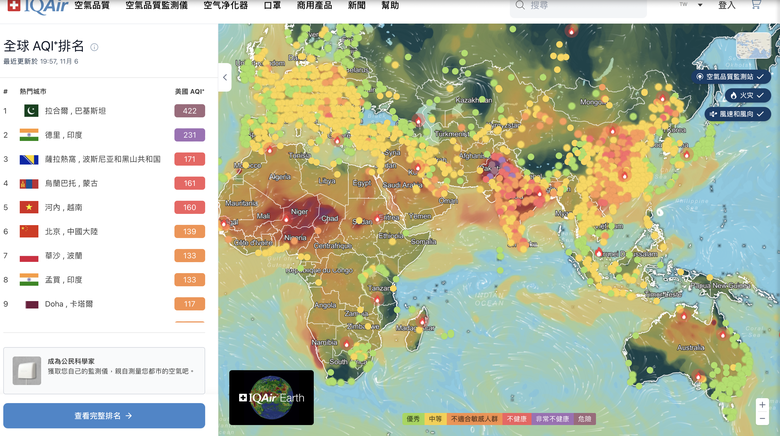
Task: Click the Vietnam flag icon
Action: [29, 207]
